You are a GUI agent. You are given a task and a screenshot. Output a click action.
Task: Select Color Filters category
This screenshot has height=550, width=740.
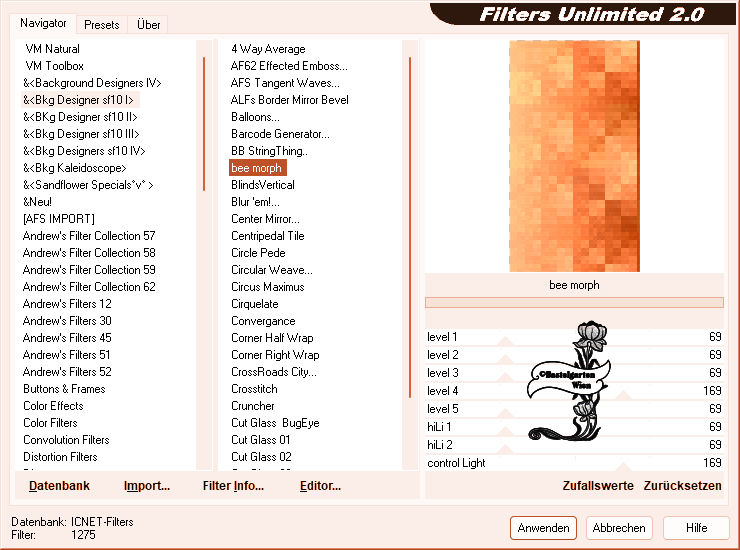(x=50, y=423)
